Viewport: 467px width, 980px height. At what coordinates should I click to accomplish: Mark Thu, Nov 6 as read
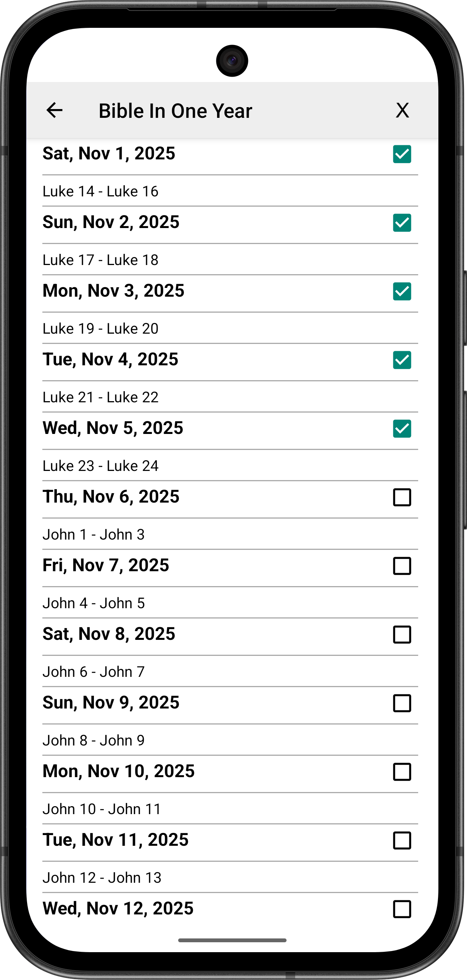click(402, 497)
